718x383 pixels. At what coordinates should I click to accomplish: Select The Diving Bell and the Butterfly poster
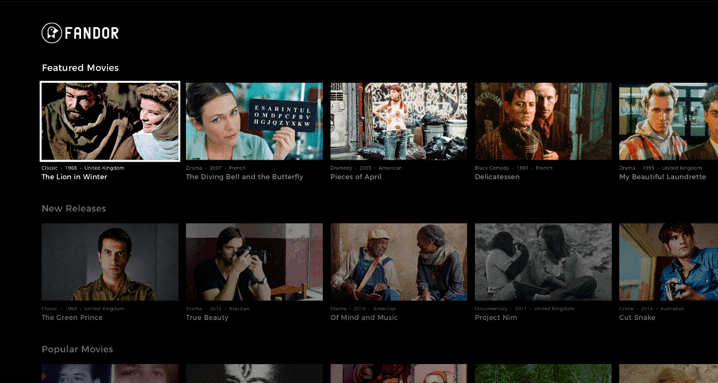(254, 121)
